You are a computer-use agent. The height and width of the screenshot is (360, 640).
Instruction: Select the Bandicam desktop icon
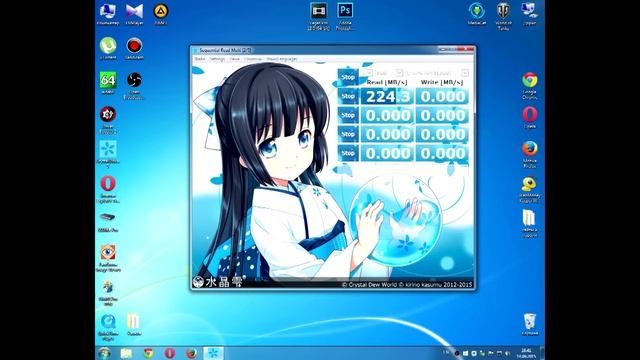[134, 49]
